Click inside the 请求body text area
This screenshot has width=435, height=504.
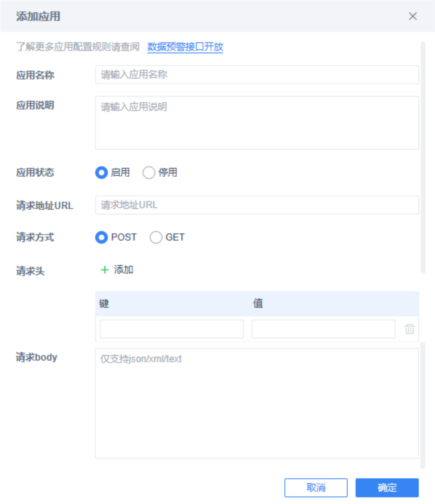point(257,403)
